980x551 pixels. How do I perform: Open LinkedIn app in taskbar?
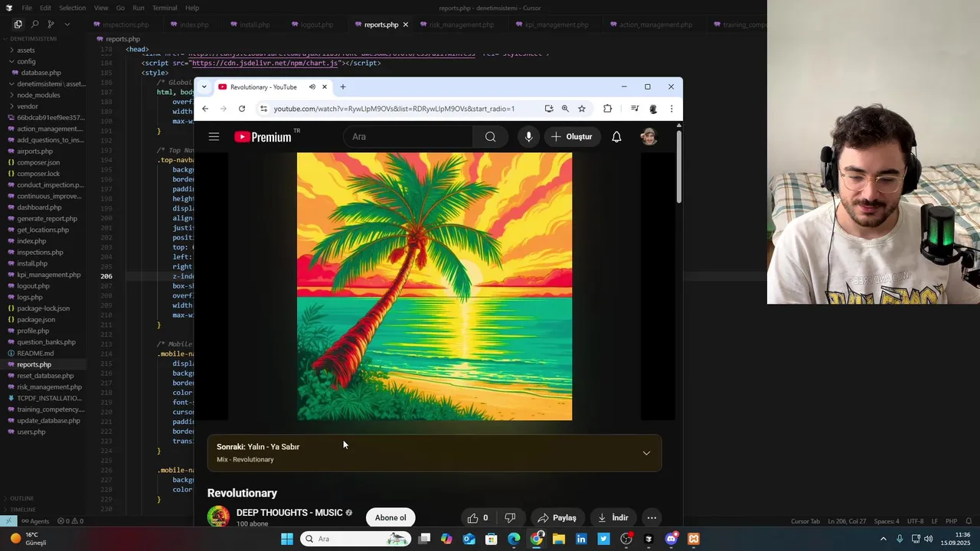[x=581, y=539]
